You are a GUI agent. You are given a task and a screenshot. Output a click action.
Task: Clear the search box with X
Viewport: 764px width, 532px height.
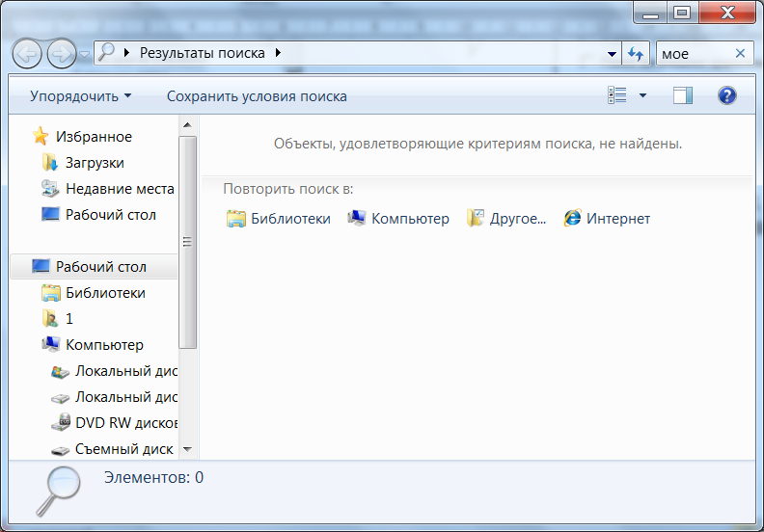click(x=740, y=53)
